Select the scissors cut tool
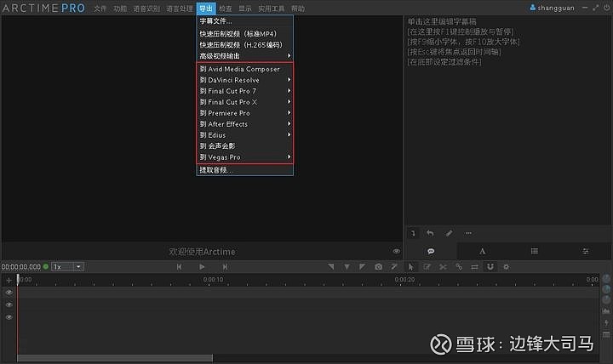613x364 pixels. (x=443, y=267)
